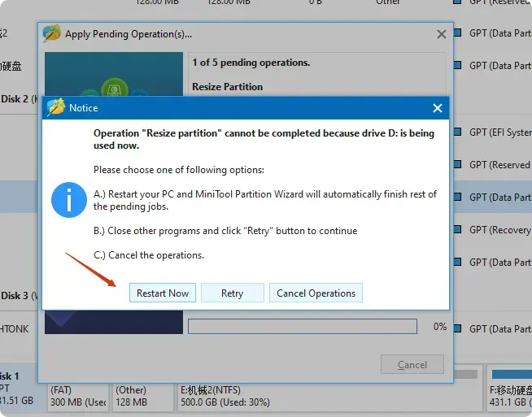Screen dimensions: 532x417
Task: Click the Notice title bar wizard icon
Action: coord(56,107)
